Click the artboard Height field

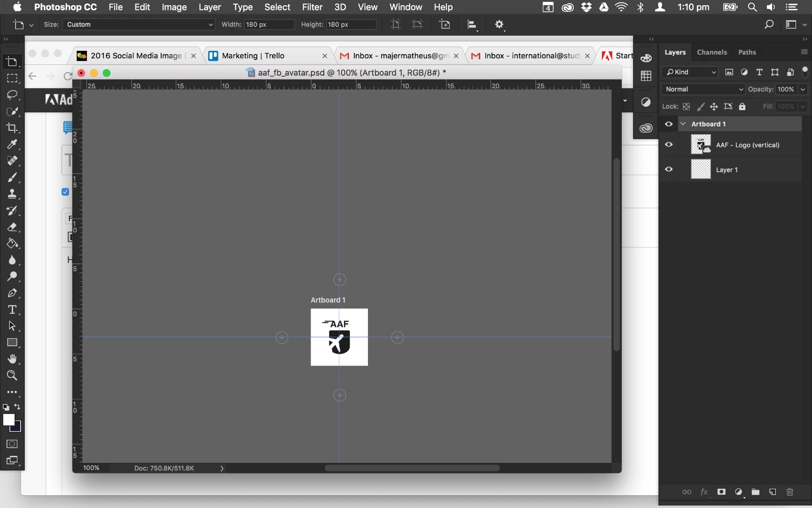[351, 24]
